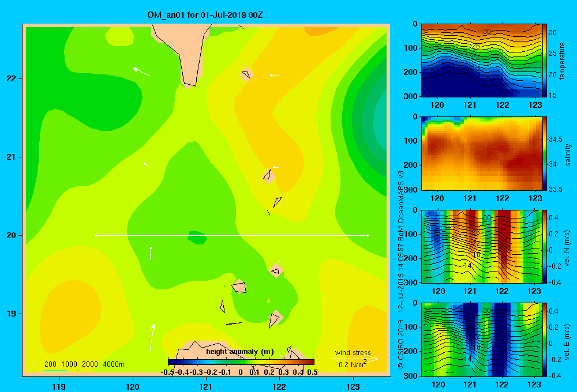This screenshot has height=392, width=577.
Task: Click the '© CSIRO 2019' copyright text
Action: (x=401, y=344)
